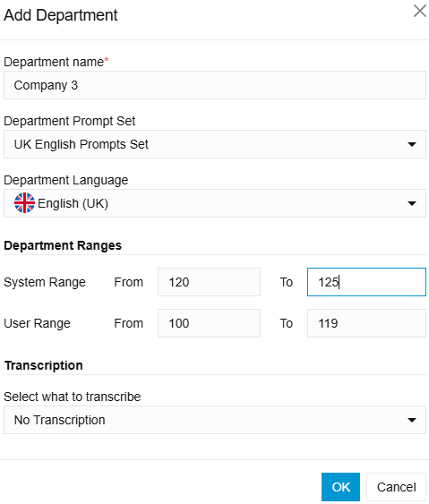Click the Department name label
This screenshot has height=504, width=429.
(x=54, y=62)
